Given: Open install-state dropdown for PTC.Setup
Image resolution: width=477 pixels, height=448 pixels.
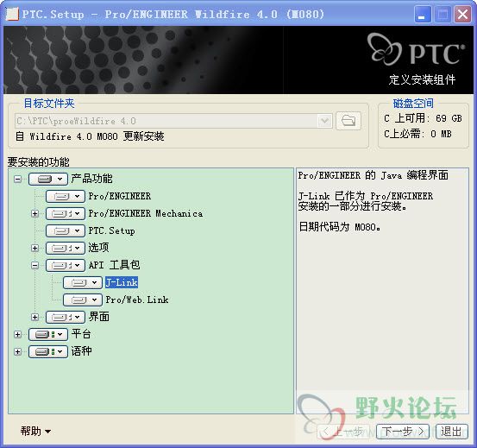Looking at the screenshot, I should [66, 230].
